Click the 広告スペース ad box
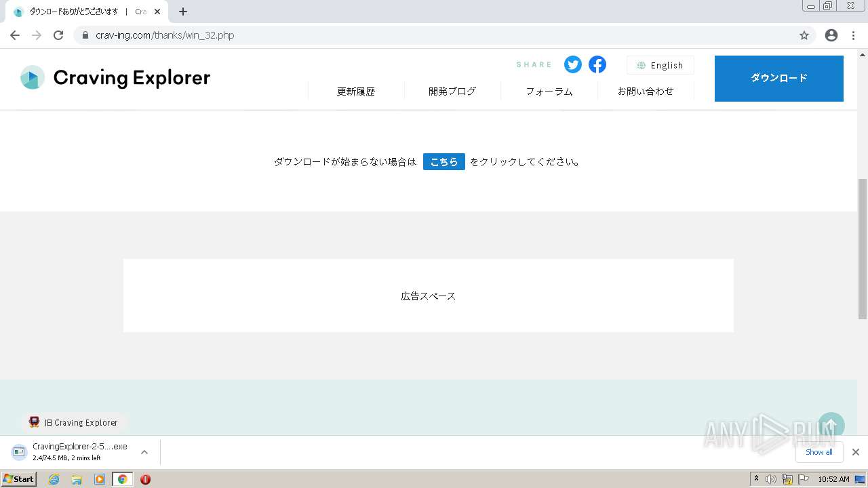Viewport: 868px width, 488px height. 429,296
